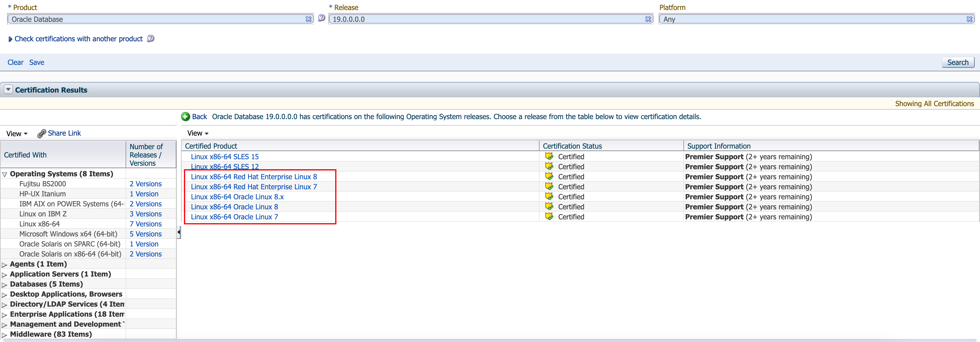
Task: Expand the Databases (5 Items) group
Action: [4, 285]
